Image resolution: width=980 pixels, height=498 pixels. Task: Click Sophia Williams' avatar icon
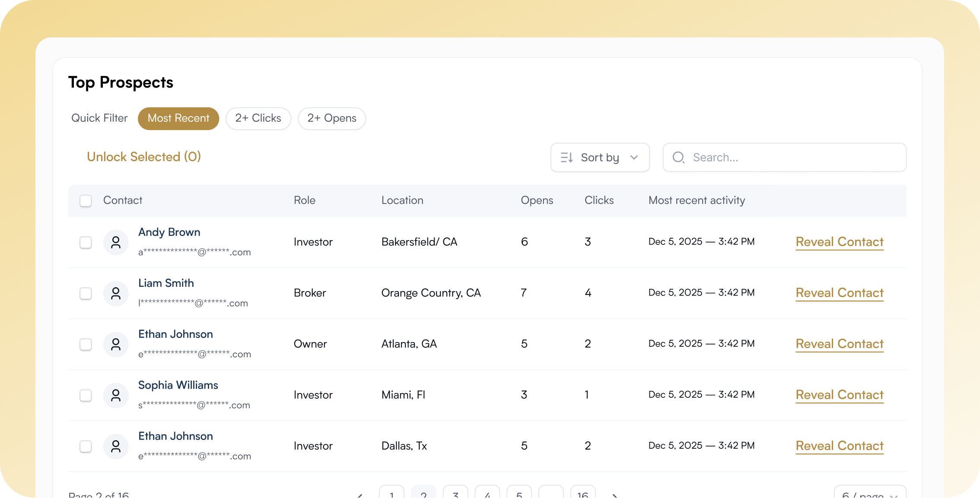(x=116, y=395)
